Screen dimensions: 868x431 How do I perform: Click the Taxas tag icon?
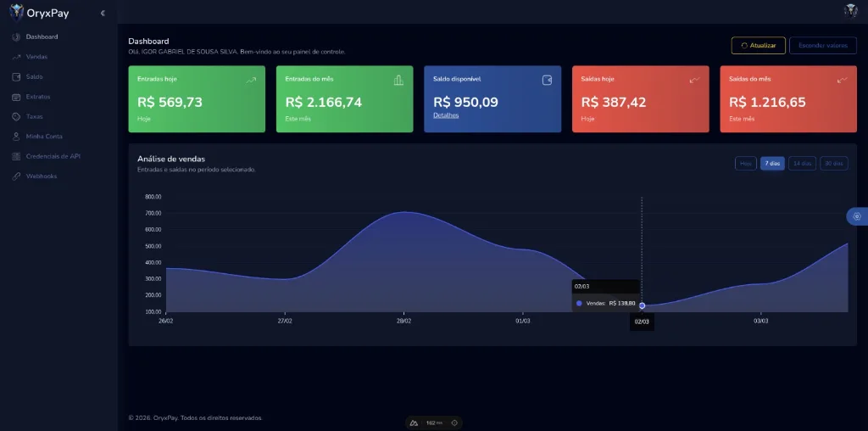tap(16, 117)
